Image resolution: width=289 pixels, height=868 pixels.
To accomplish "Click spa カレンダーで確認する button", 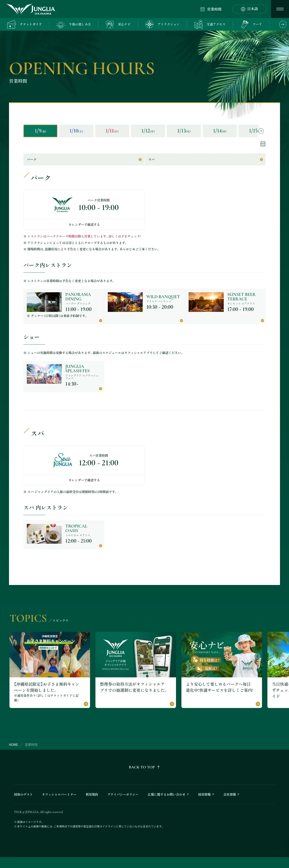I will [84, 480].
